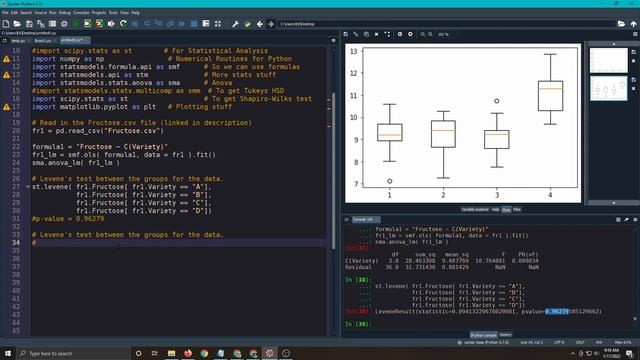This screenshot has width=640, height=360.
Task: Run cell and advance toolbar icon
Action: 99,24
